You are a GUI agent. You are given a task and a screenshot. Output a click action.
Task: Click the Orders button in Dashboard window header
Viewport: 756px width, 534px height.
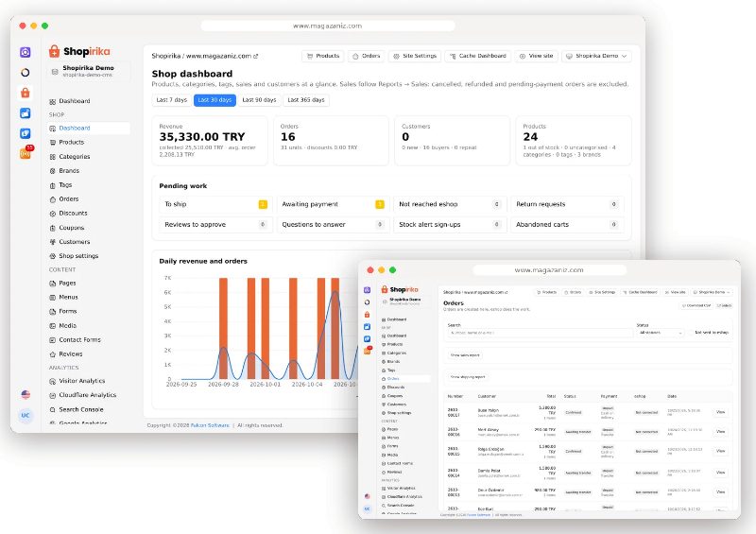coord(367,56)
